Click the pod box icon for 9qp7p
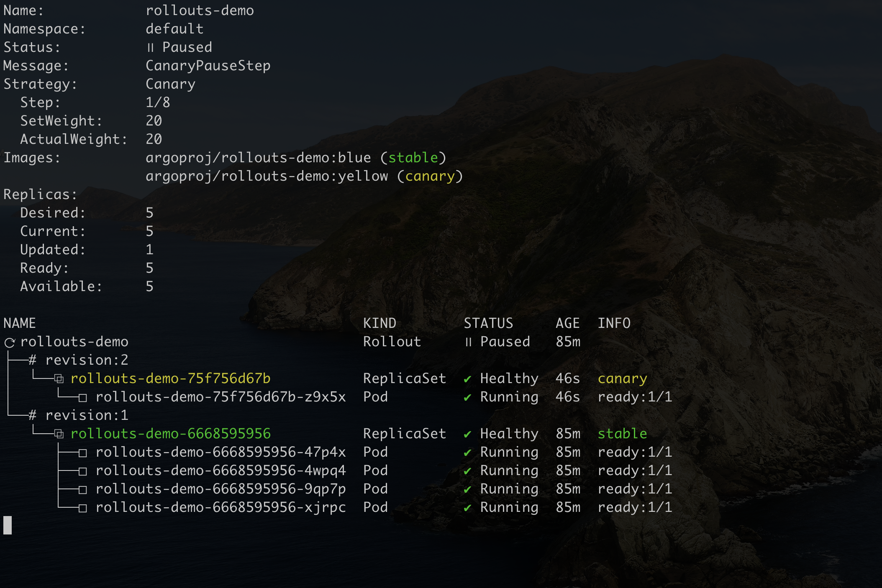 [x=83, y=490]
